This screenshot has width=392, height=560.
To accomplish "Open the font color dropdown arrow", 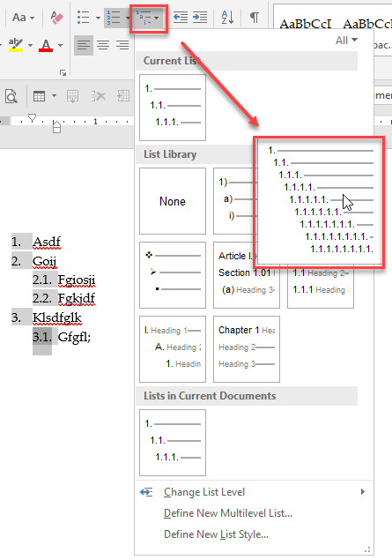I will coord(60,45).
